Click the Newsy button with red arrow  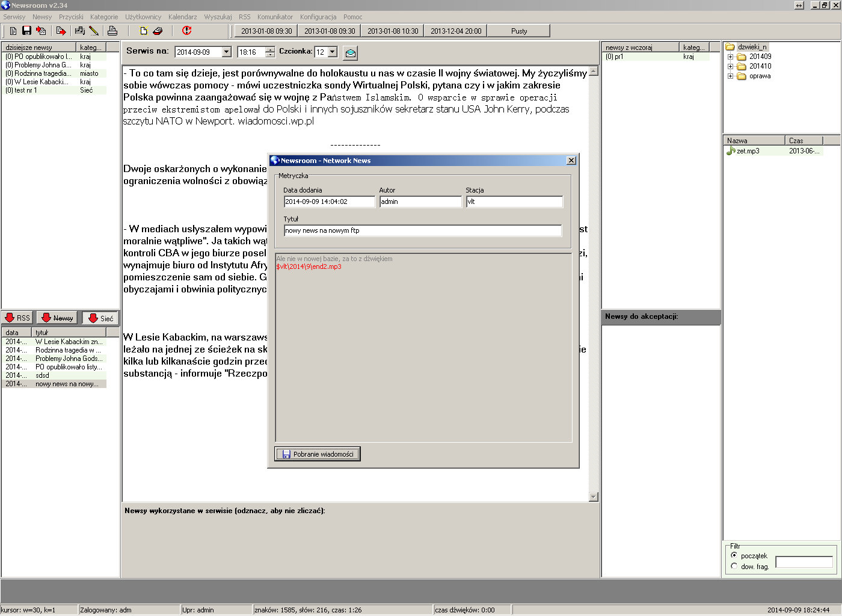point(57,318)
